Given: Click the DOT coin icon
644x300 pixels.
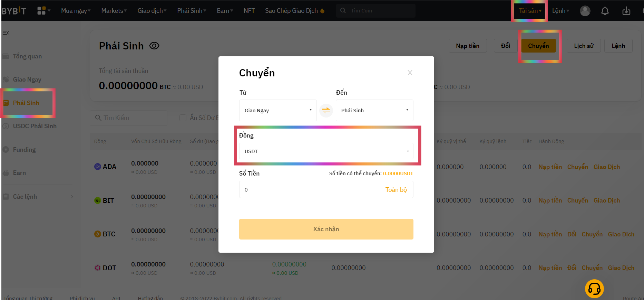Looking at the screenshot, I should (x=98, y=268).
